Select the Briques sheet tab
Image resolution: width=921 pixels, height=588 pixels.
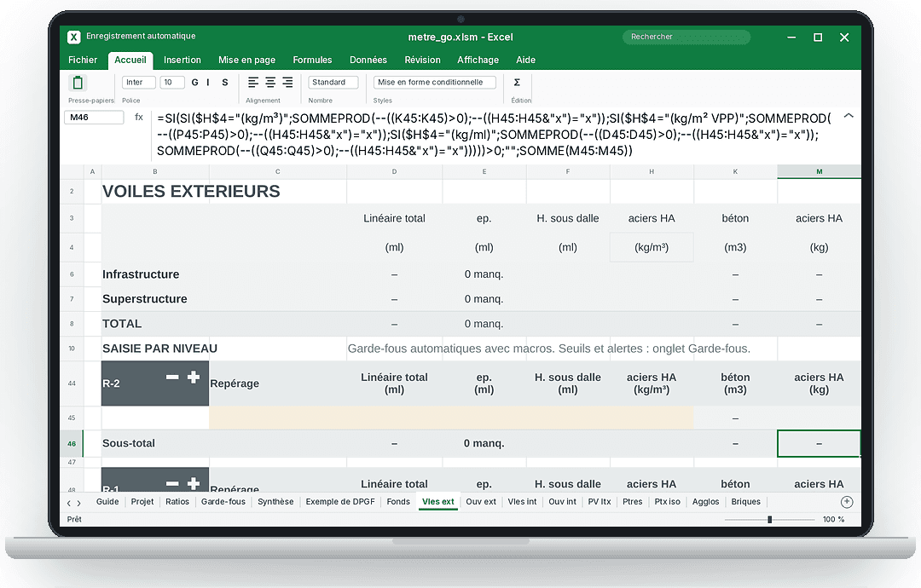(x=746, y=502)
